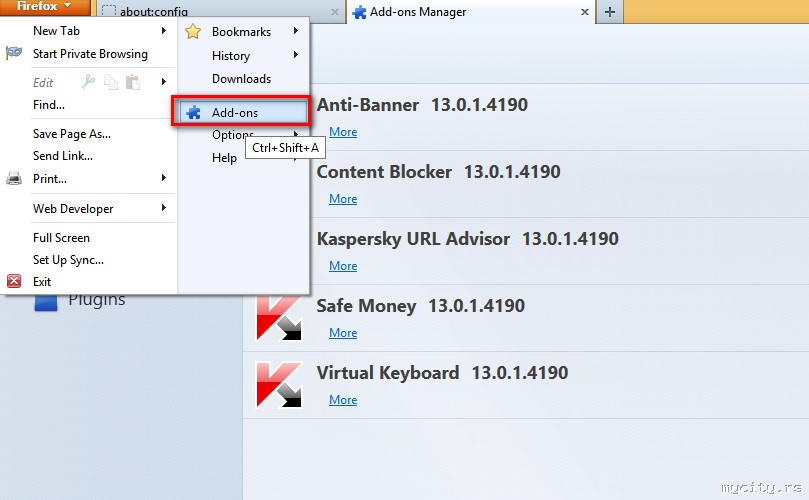
Task: Click the Cut scissors icon in Edit row
Action: 88,82
